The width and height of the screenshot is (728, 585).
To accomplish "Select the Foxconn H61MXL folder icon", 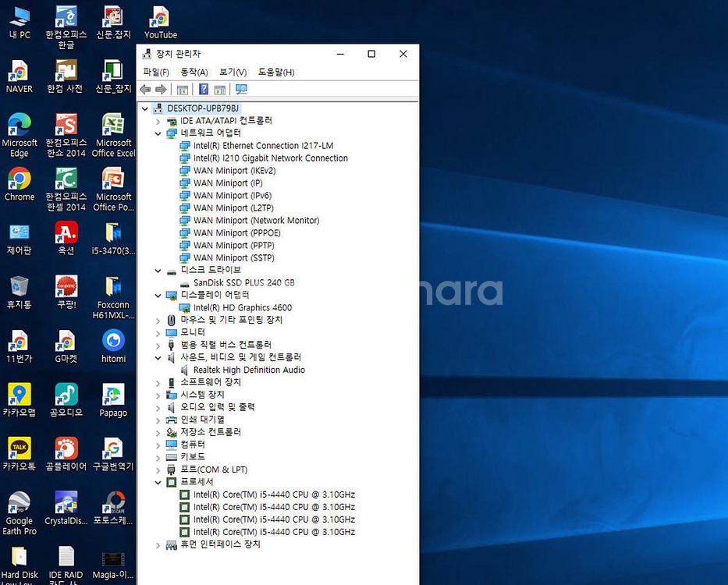I will tap(113, 298).
